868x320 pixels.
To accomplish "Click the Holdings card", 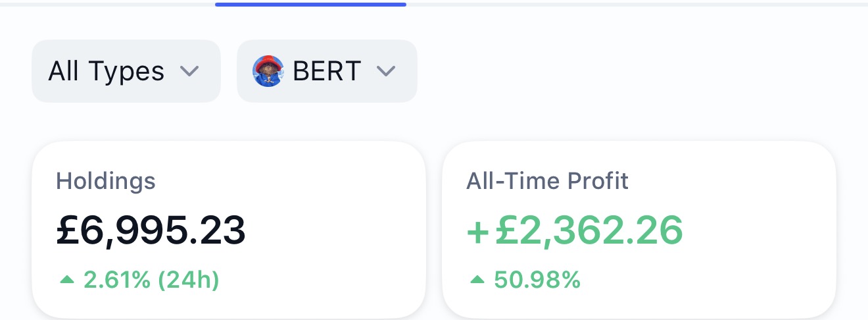I will (x=228, y=229).
